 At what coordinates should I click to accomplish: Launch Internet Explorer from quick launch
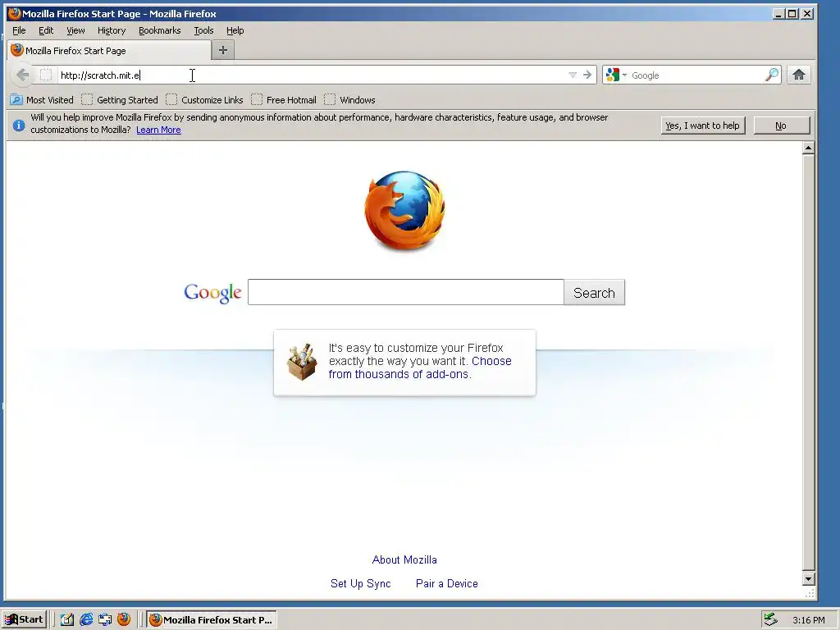(x=85, y=620)
